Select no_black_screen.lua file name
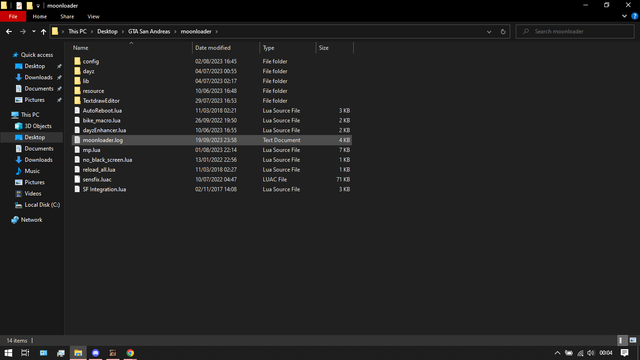This screenshot has width=640, height=360. (x=107, y=160)
